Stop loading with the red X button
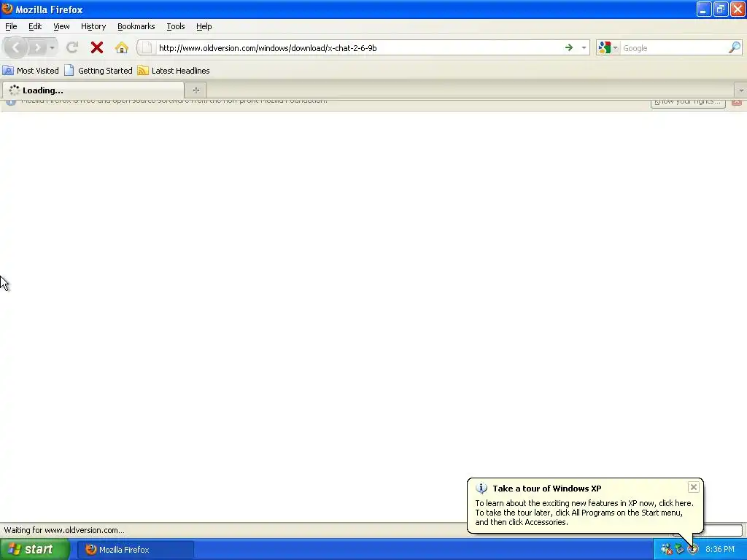Viewport: 747px width, 560px height. [97, 47]
